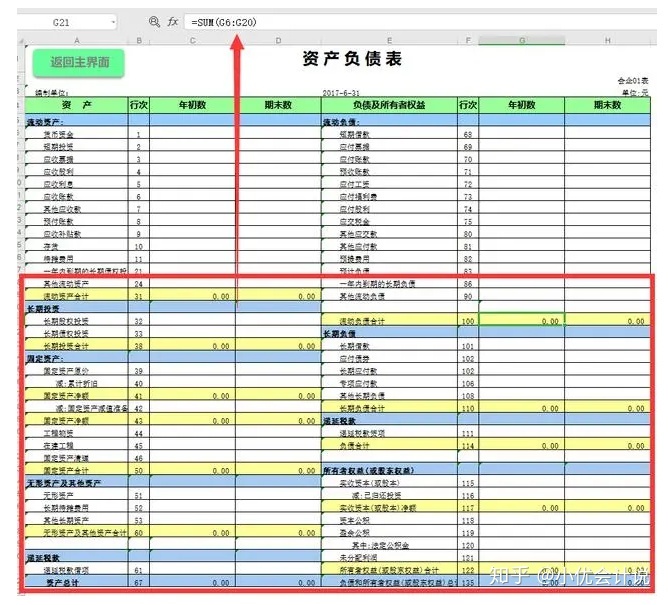Click 年初数 0.00 in 负债合计 row
Image resolution: width=668 pixels, height=605 pixels.
tap(522, 446)
